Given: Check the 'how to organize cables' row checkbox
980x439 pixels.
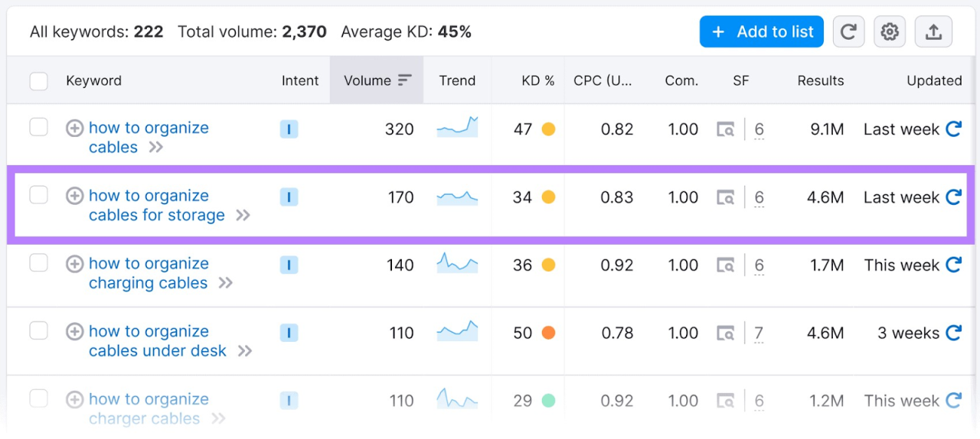Looking at the screenshot, I should pos(38,128).
